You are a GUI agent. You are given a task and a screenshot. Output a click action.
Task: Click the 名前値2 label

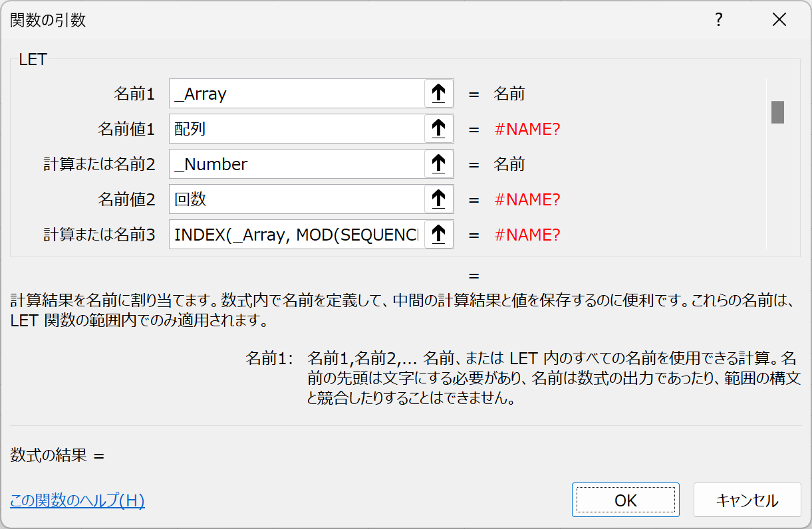(126, 200)
